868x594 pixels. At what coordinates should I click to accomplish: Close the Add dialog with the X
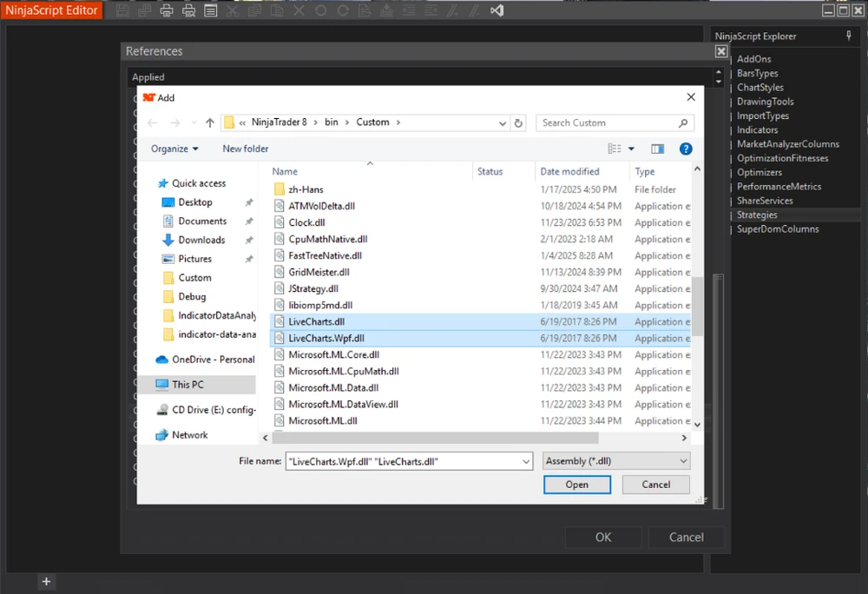[x=690, y=97]
